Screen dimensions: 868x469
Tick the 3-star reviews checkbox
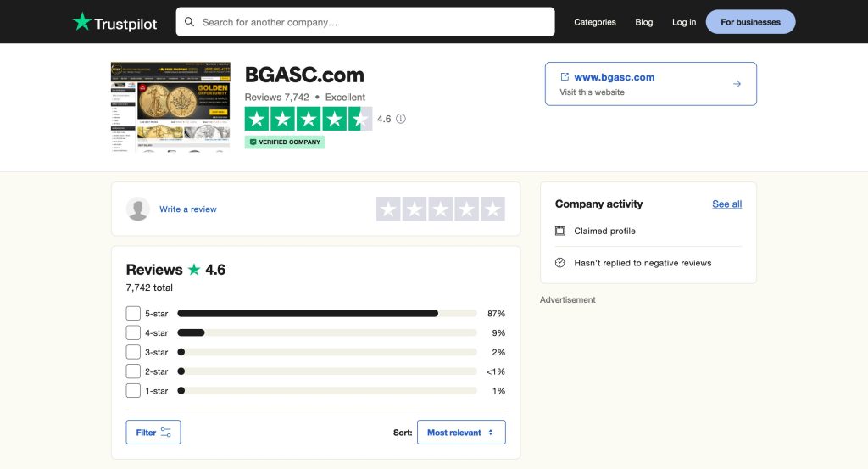[133, 352]
